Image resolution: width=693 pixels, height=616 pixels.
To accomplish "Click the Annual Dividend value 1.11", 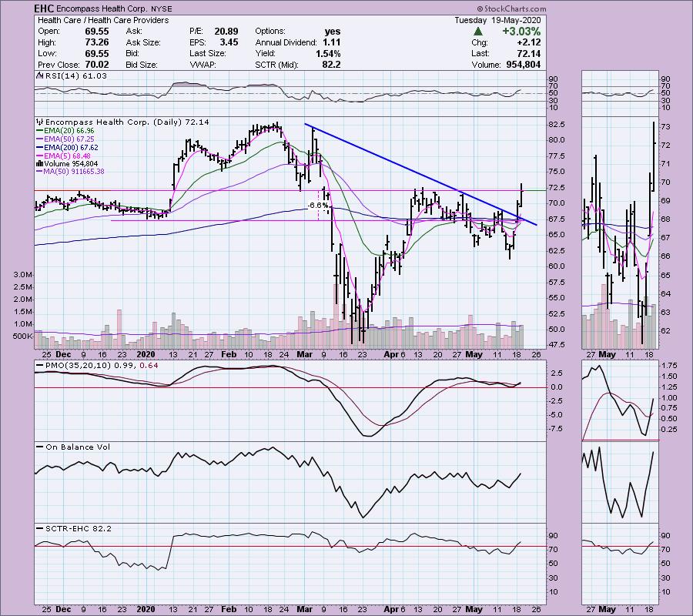I will (331, 42).
